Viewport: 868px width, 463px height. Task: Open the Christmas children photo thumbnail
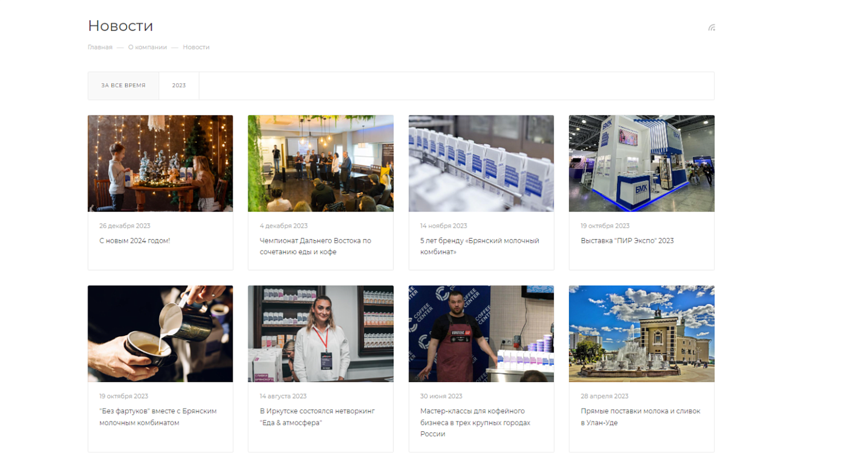tap(160, 163)
